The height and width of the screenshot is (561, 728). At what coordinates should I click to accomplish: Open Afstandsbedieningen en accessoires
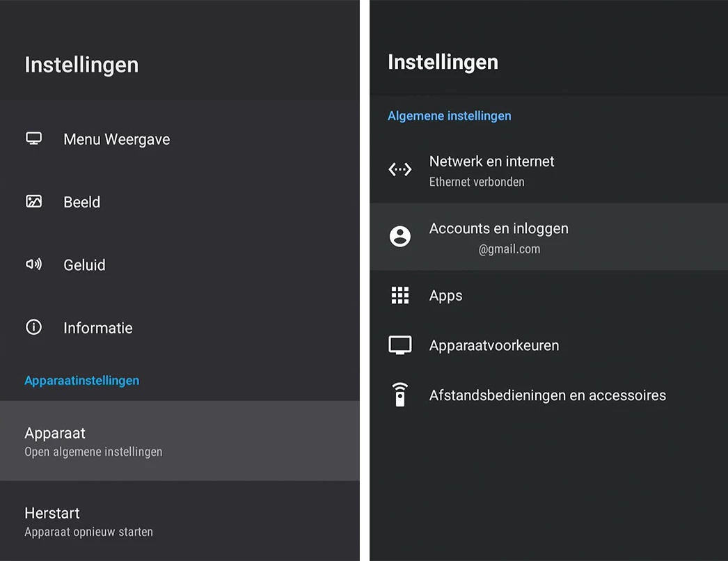click(x=548, y=395)
